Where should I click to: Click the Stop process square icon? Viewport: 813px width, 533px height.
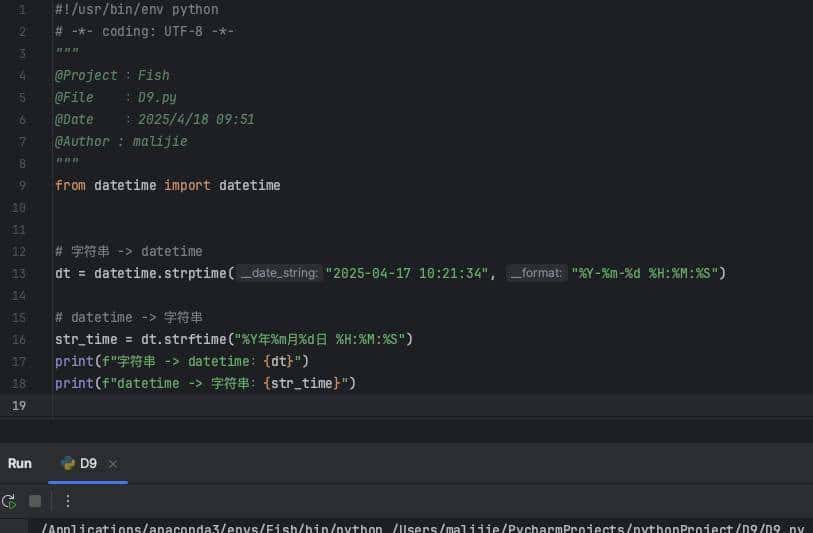pyautogui.click(x=35, y=501)
